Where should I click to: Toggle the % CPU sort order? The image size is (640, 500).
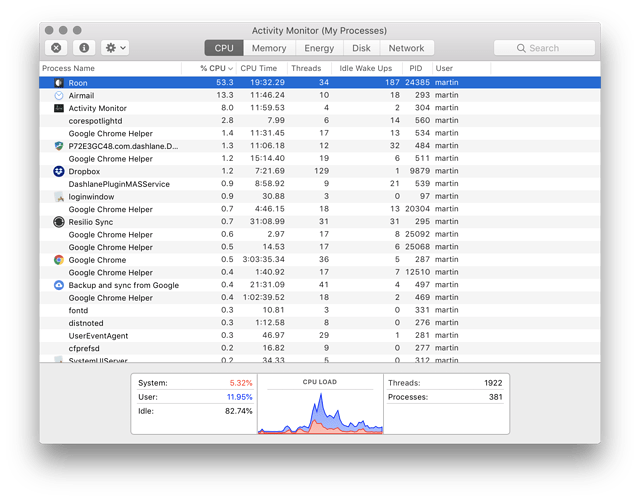coord(209,68)
